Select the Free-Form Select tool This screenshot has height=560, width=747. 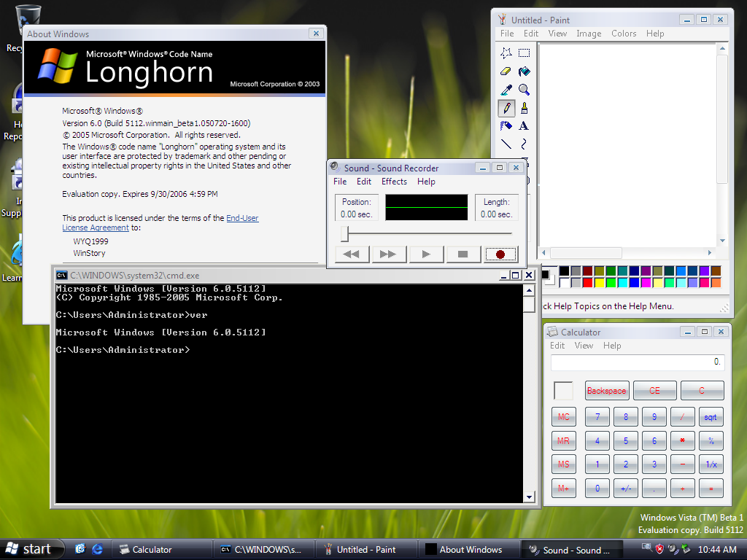[x=506, y=52]
